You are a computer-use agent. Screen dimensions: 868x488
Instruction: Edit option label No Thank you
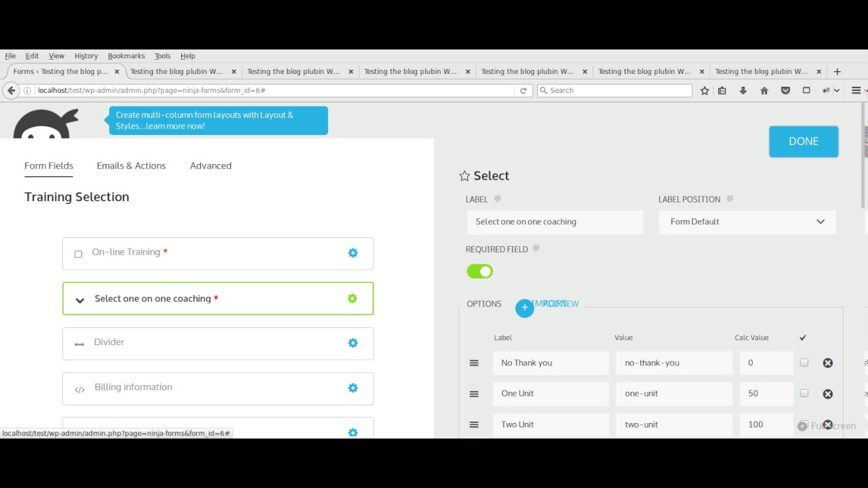tap(551, 363)
